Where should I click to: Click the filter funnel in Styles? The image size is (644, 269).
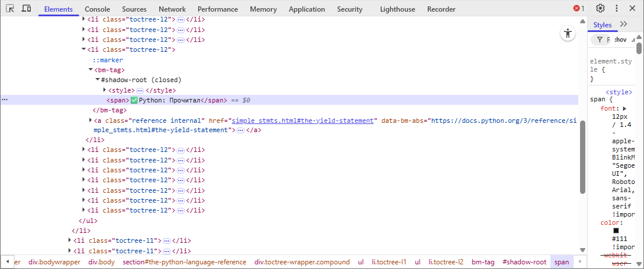(600, 40)
